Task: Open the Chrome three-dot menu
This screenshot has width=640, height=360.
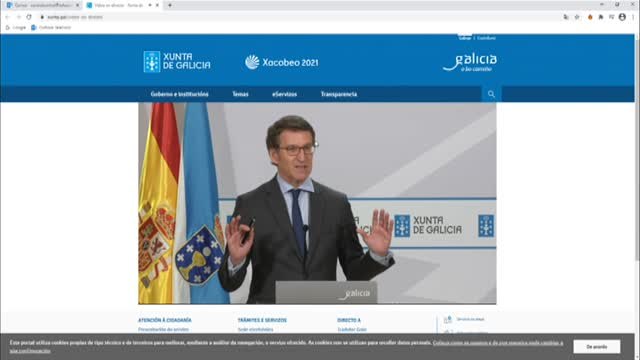Action: (633, 17)
